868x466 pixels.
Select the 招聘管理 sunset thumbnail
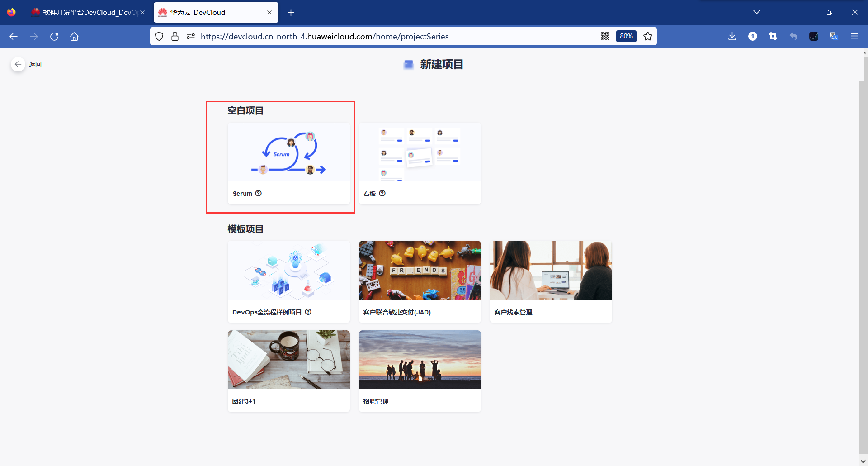pos(420,360)
